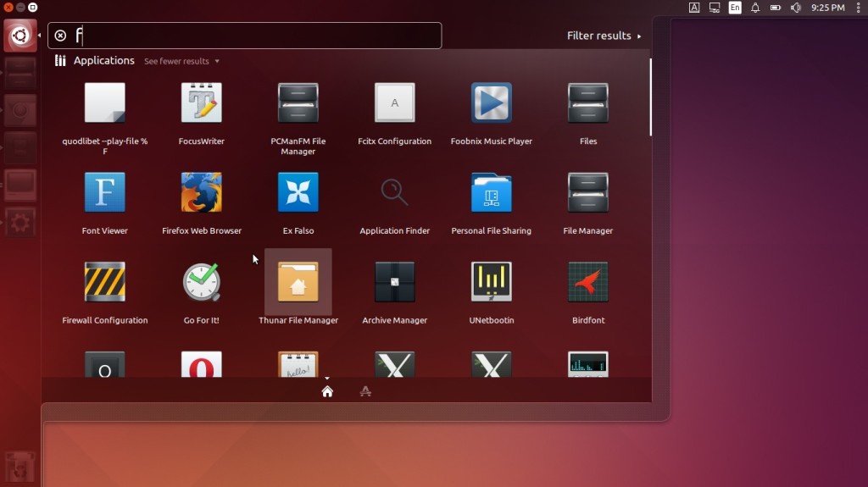This screenshot has height=487, width=868.
Task: Click the Ubuntu Dash launcher button
Action: tap(20, 36)
